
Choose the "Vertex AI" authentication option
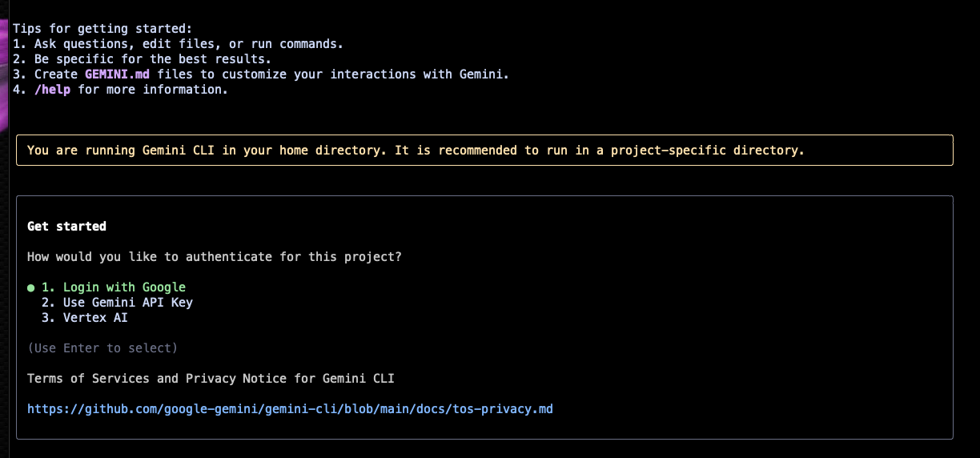pyautogui.click(x=95, y=318)
